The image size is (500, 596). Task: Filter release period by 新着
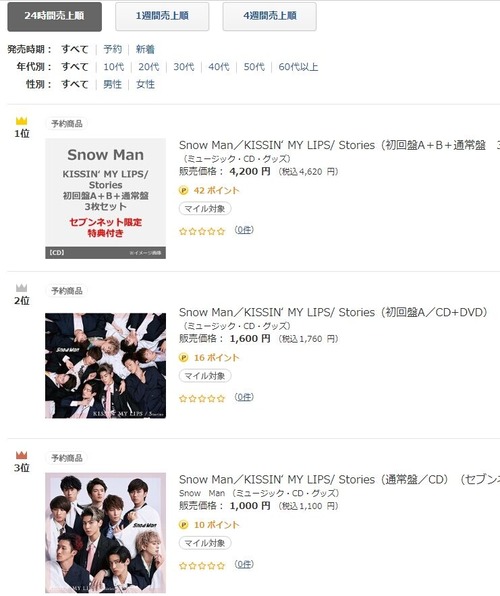click(145, 49)
